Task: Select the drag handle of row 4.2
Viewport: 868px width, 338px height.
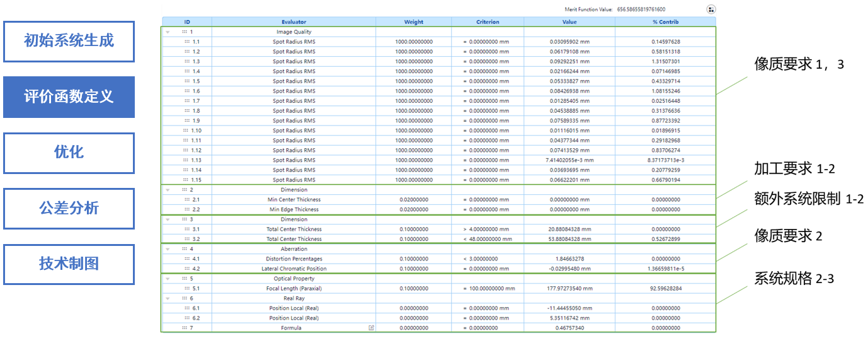Action: tap(186, 269)
